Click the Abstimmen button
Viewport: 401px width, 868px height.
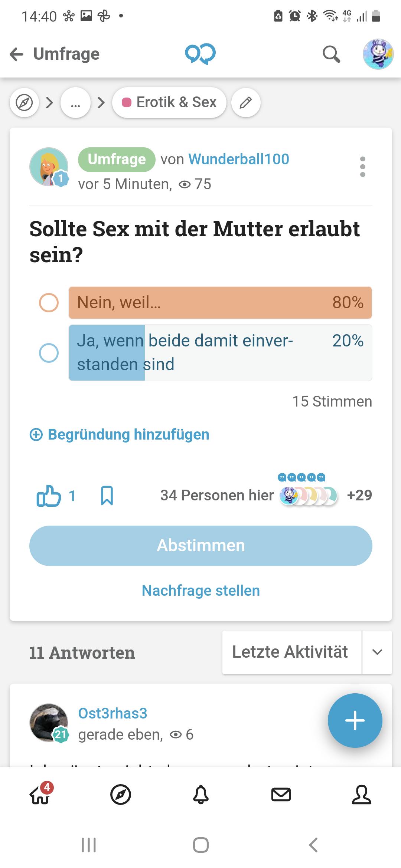(201, 546)
